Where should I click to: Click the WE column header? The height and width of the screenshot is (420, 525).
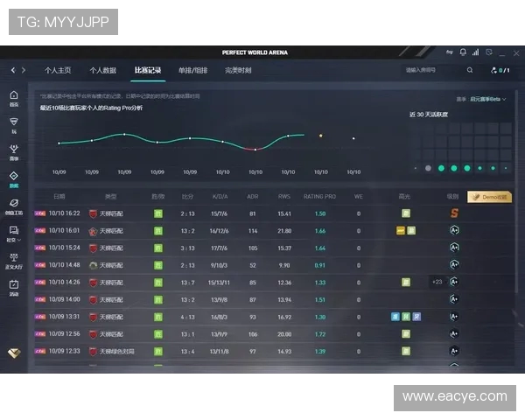pyautogui.click(x=358, y=197)
